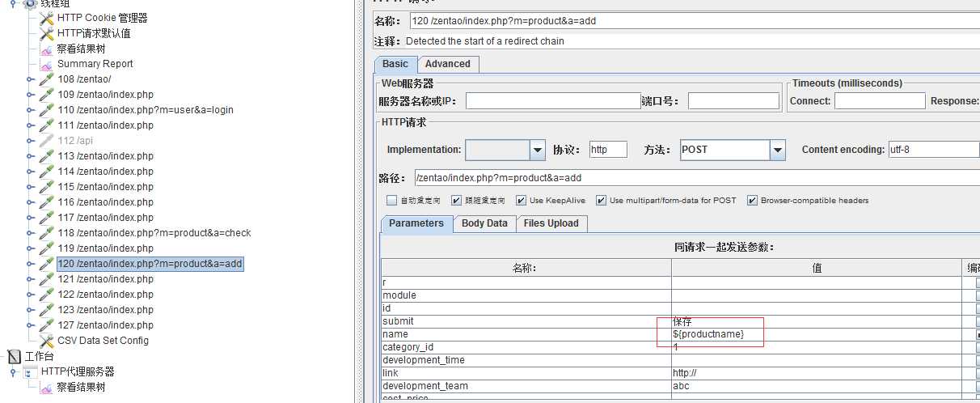This screenshot has height=403, width=980.
Task: Click sampler icon for 113 /zentao/index.php
Action: 47,156
